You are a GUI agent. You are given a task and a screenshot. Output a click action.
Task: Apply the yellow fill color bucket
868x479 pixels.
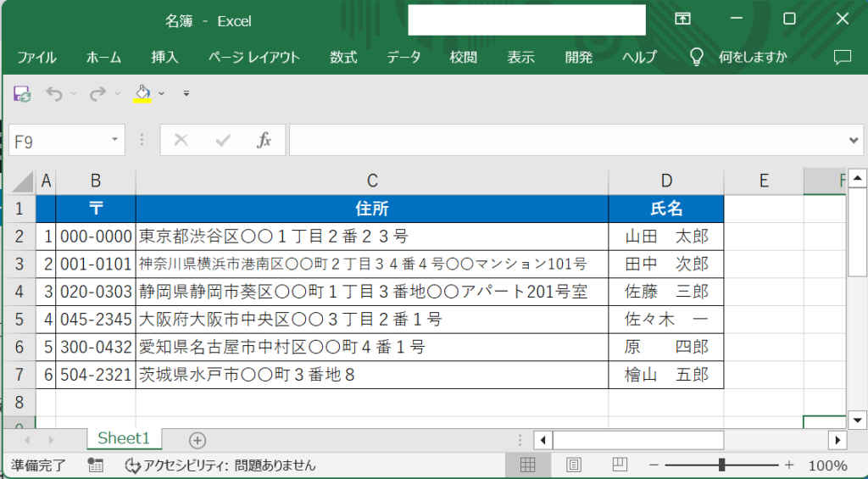[x=142, y=93]
